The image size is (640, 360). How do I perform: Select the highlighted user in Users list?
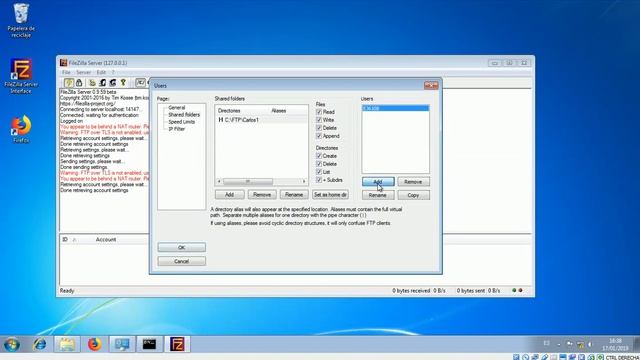point(395,108)
